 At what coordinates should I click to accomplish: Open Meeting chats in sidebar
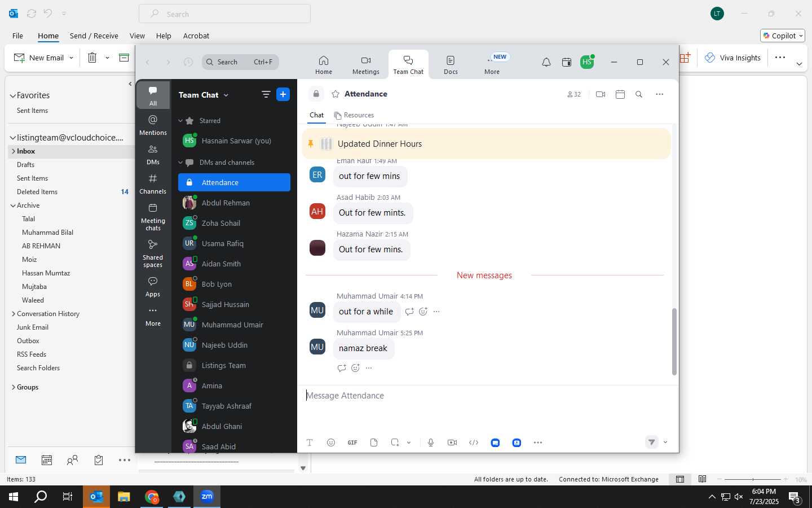click(x=153, y=217)
